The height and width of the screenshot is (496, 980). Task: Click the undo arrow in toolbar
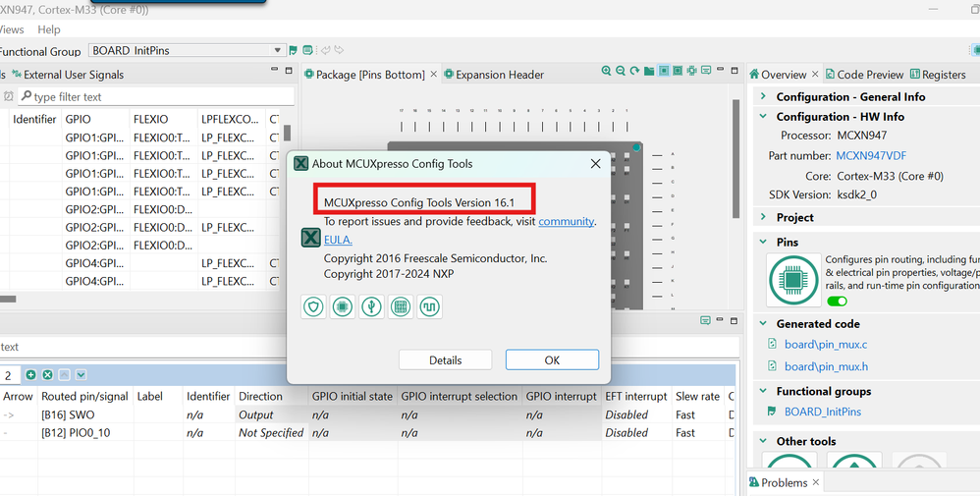coord(325,50)
